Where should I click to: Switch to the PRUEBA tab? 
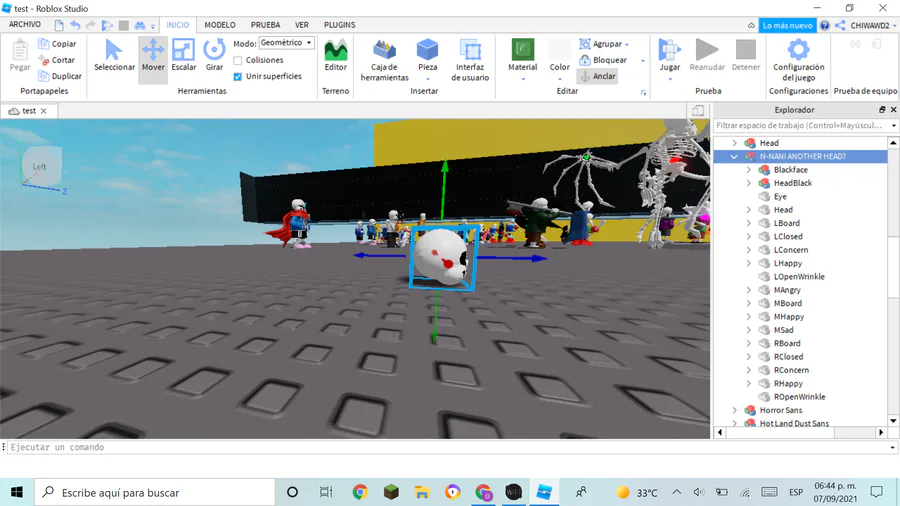(x=265, y=25)
